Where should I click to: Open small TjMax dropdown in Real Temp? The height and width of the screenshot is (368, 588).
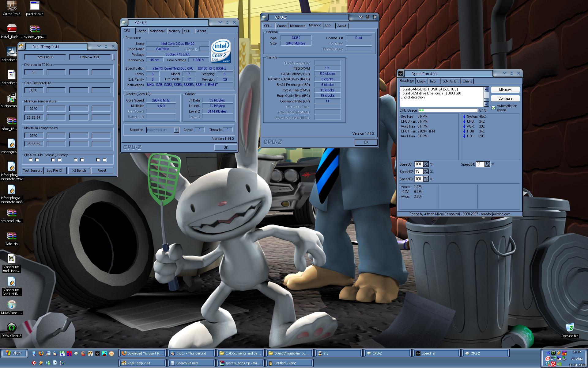tap(114, 57)
